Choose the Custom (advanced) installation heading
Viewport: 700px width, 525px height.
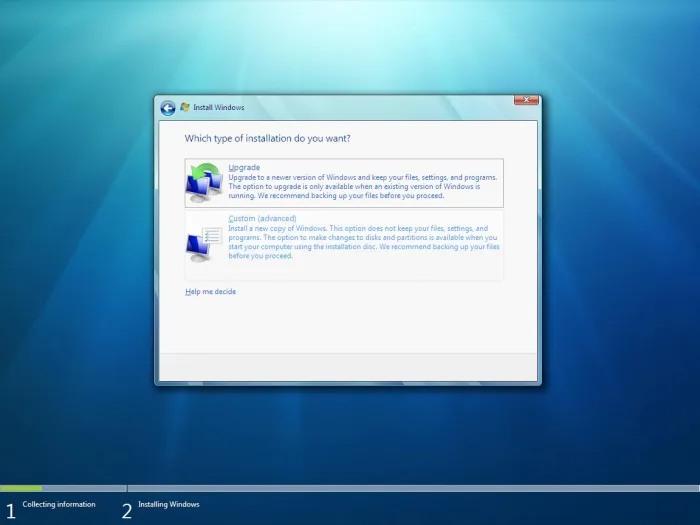pyautogui.click(x=262, y=218)
